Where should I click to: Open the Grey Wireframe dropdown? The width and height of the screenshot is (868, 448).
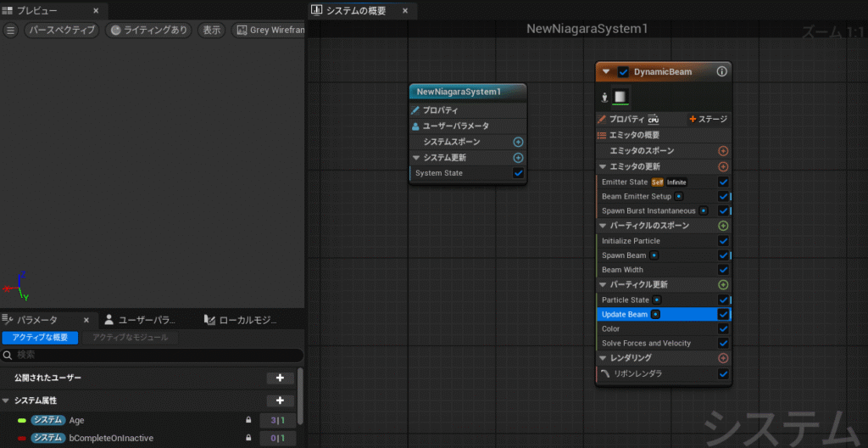pyautogui.click(x=269, y=31)
